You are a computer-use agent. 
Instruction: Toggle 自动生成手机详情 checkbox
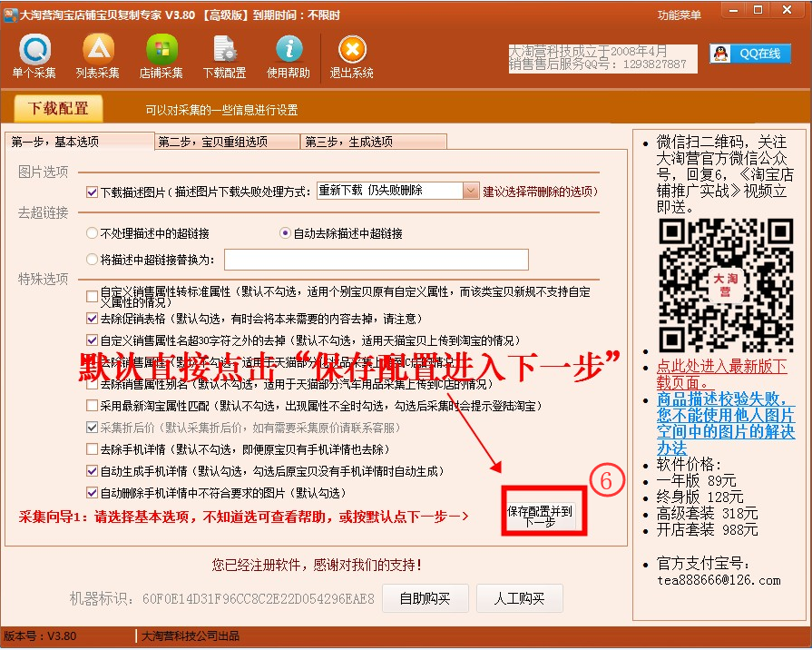[x=93, y=470]
